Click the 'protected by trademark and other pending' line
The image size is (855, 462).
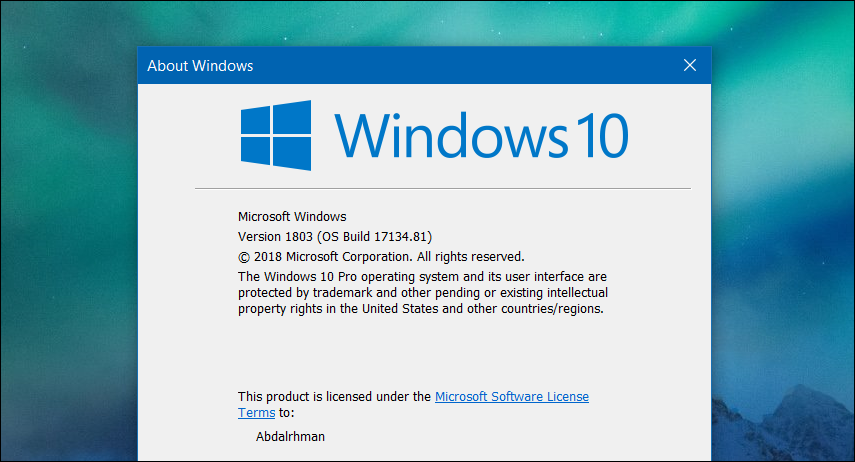(x=423, y=293)
